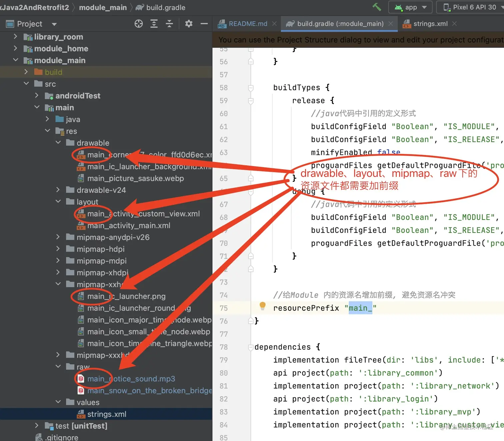Hide the Project panel with minus icon
Screen dimensions: 504x441
(204, 24)
